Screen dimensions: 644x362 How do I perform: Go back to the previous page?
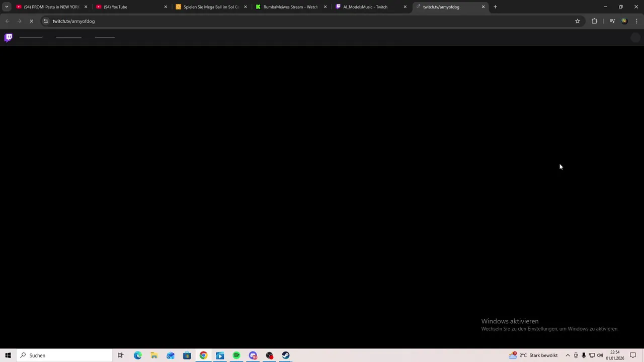(7, 21)
